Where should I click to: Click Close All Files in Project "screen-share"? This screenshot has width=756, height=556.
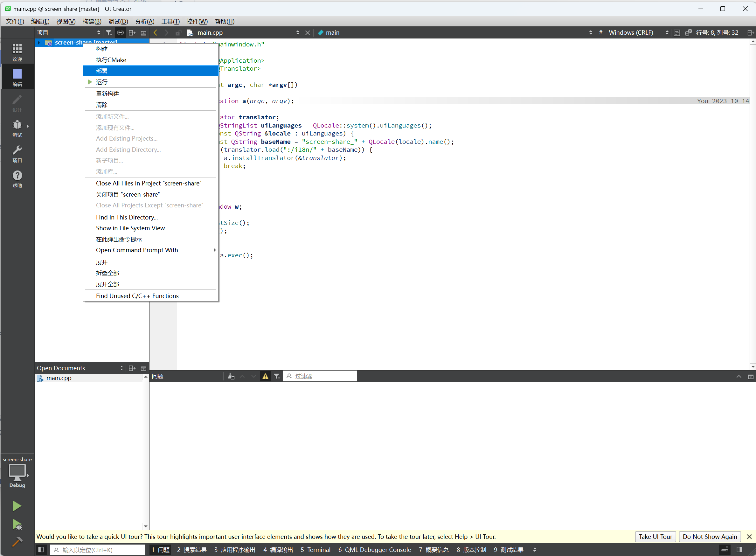pos(151,184)
